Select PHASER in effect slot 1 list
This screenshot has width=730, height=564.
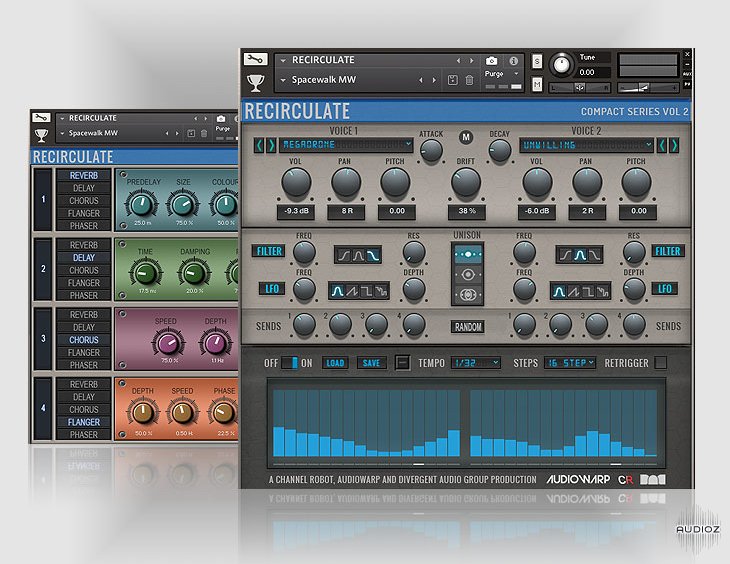point(84,226)
